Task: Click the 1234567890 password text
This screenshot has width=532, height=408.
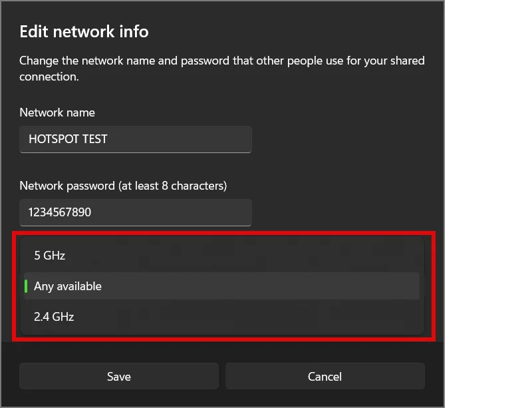Action: point(60,212)
